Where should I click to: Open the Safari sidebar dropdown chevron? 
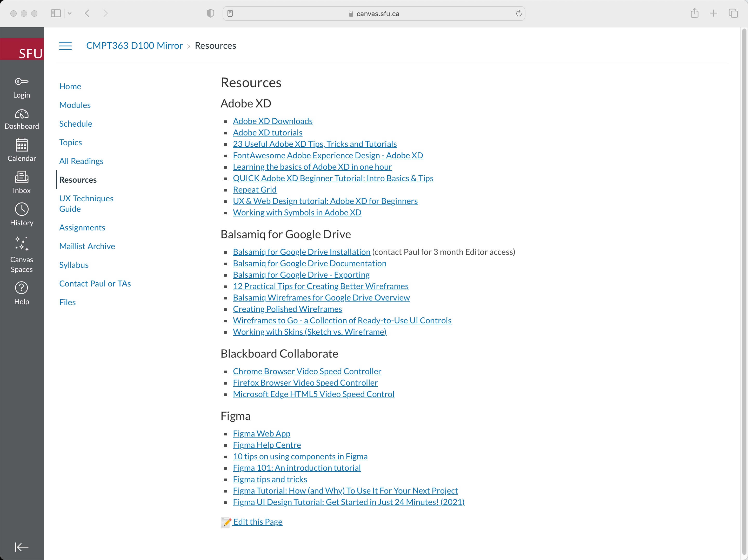[x=70, y=13]
